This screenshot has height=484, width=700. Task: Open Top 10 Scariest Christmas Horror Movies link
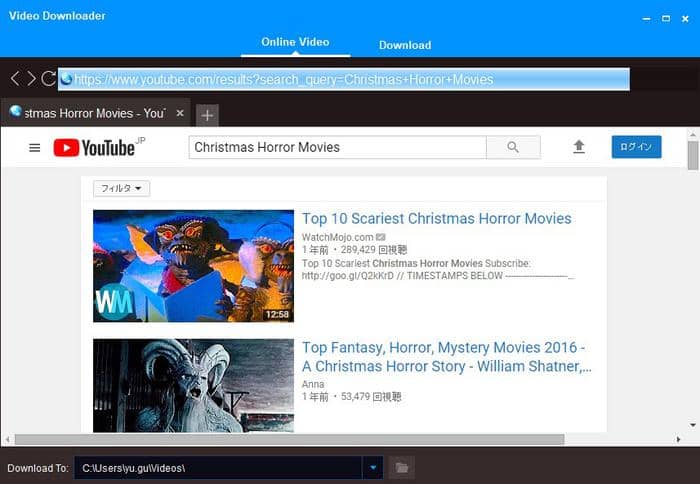[x=437, y=218]
